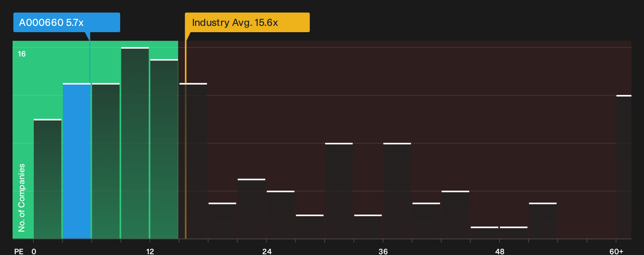
Task: Click the PE axis label 36
Action: (383, 251)
